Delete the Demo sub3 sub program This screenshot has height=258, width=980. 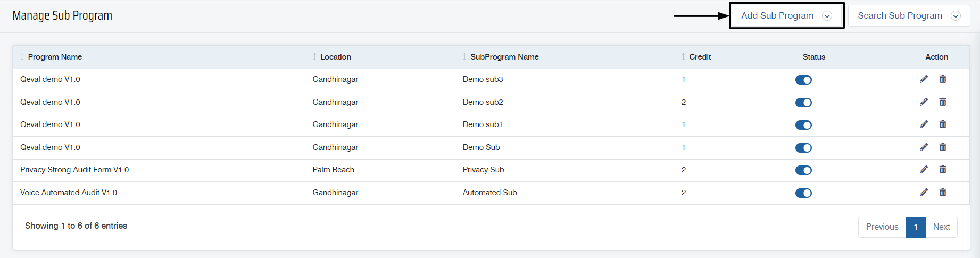[943, 79]
